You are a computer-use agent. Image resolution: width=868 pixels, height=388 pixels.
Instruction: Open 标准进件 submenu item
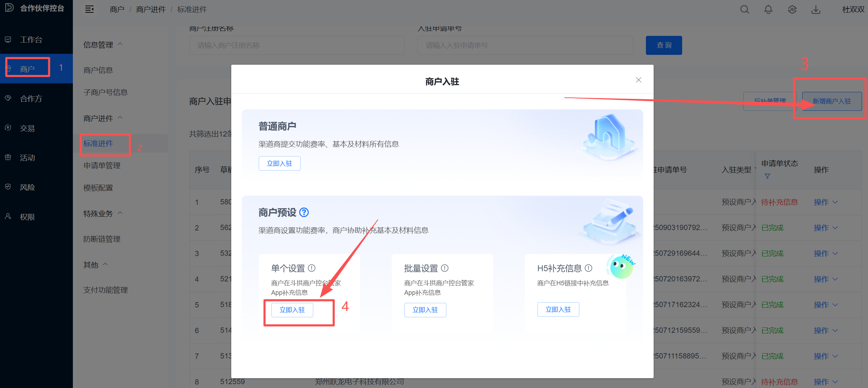(98, 144)
